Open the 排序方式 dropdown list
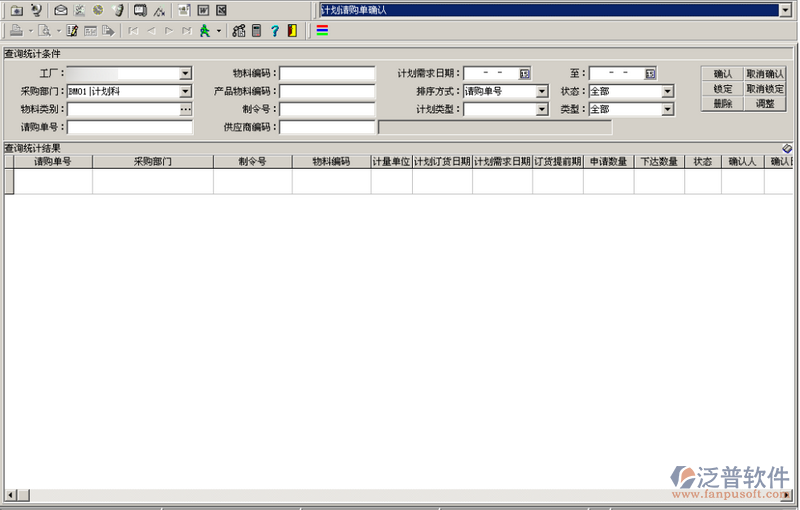 pyautogui.click(x=542, y=91)
